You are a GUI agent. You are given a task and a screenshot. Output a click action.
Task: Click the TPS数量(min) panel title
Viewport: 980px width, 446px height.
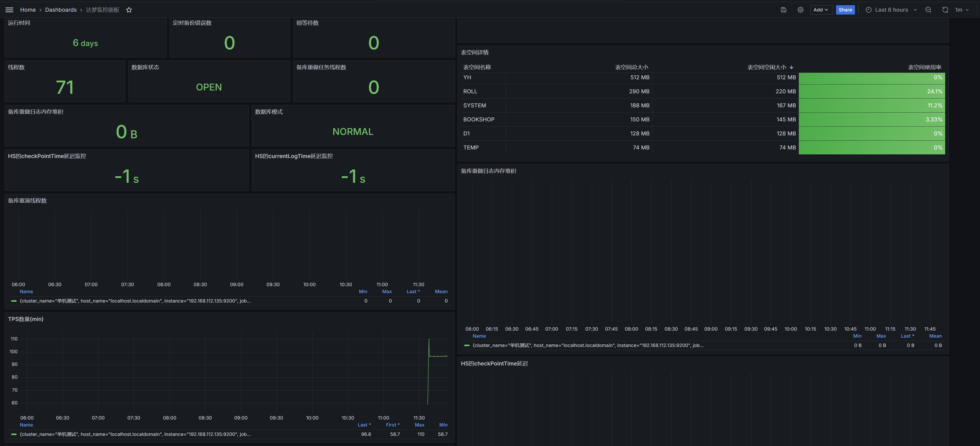(26, 319)
